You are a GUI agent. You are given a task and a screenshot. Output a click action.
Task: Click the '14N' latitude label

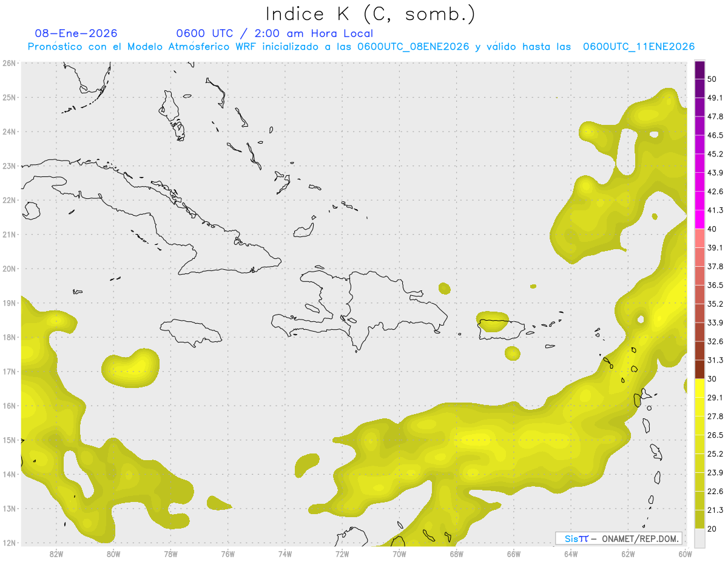(x=9, y=474)
